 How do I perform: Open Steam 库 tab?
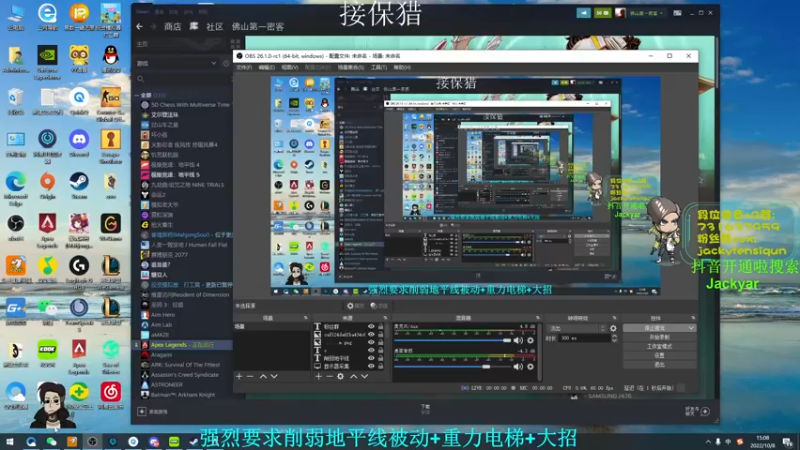point(194,27)
